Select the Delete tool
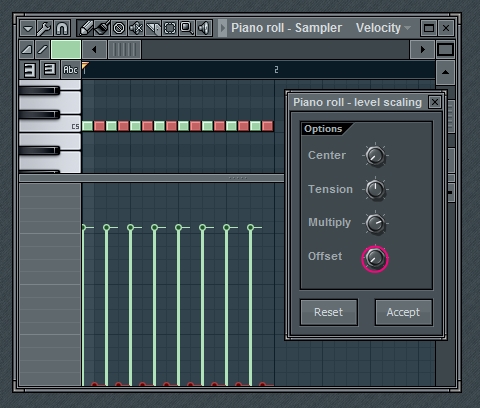The height and width of the screenshot is (408, 480). [x=119, y=28]
